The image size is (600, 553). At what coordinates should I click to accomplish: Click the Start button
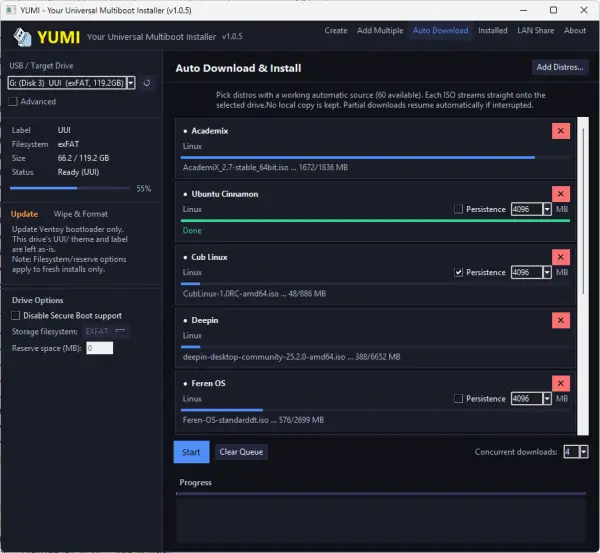[191, 452]
